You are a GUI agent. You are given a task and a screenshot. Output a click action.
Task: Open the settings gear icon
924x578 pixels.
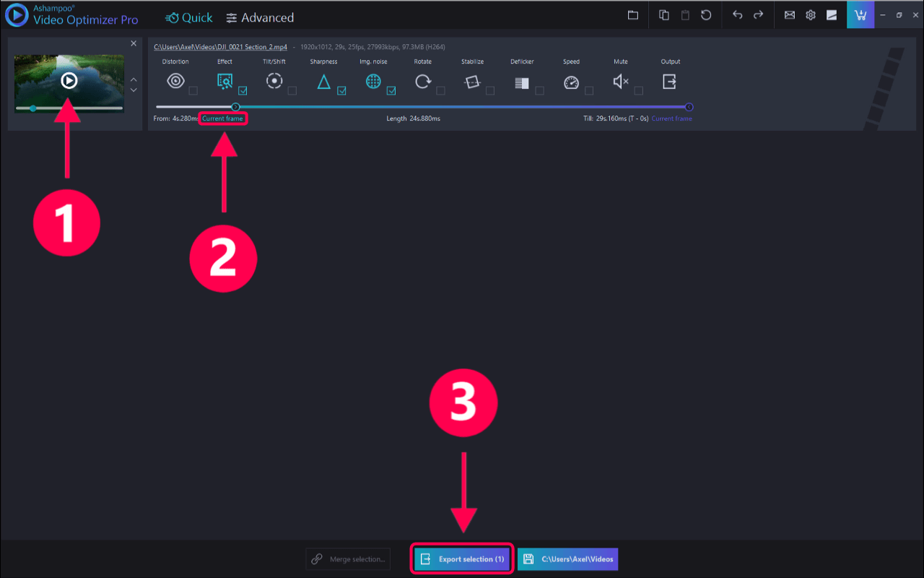[811, 15]
